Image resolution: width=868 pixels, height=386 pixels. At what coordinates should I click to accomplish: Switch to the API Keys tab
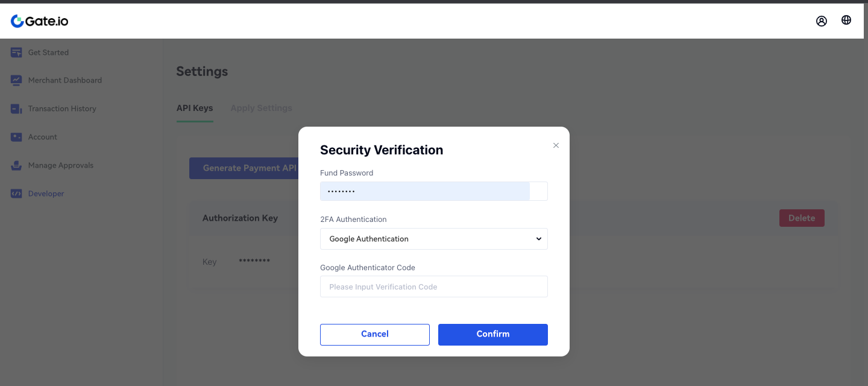click(194, 108)
